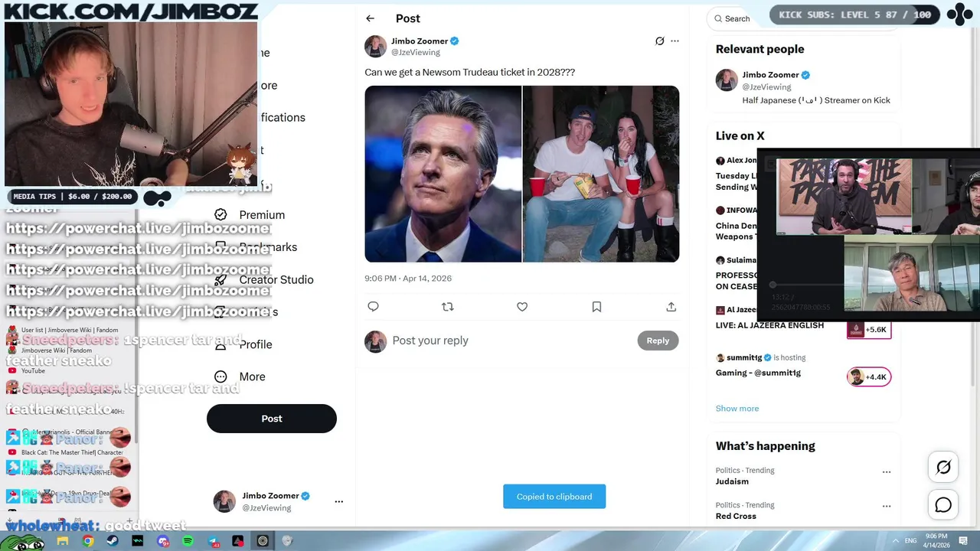Open options dots for Judaism trend
This screenshot has height=551, width=980.
coord(887,472)
